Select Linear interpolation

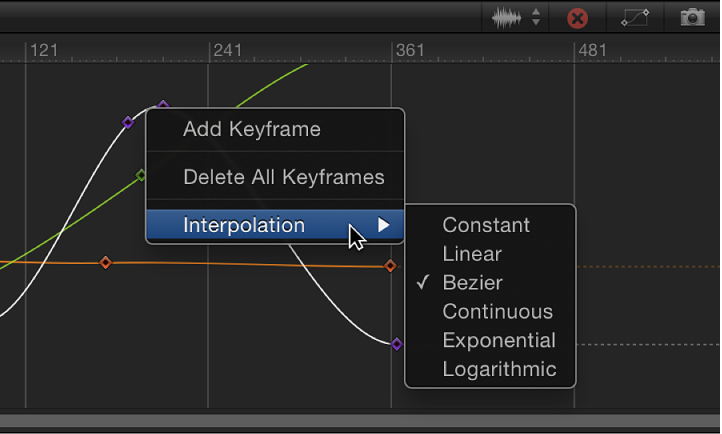[x=472, y=254]
